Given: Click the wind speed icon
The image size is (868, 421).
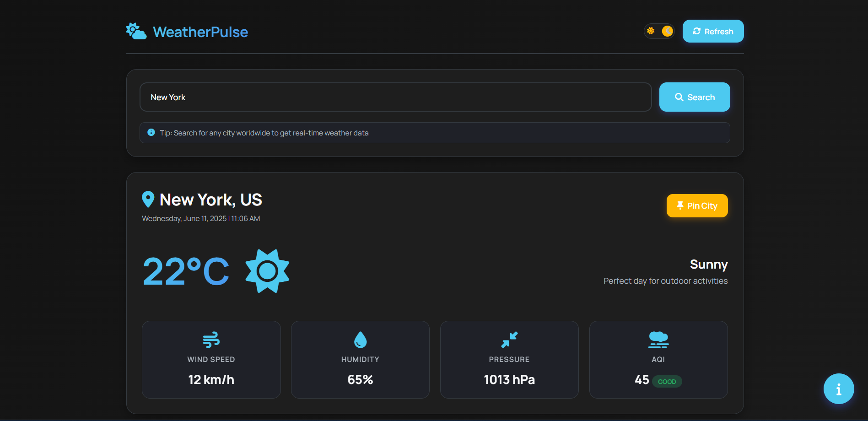Looking at the screenshot, I should click(211, 340).
